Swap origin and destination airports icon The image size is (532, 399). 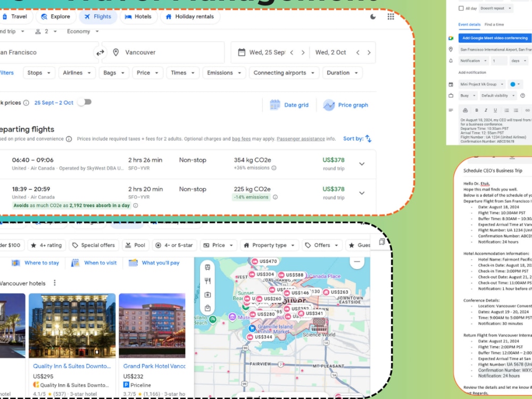[100, 53]
